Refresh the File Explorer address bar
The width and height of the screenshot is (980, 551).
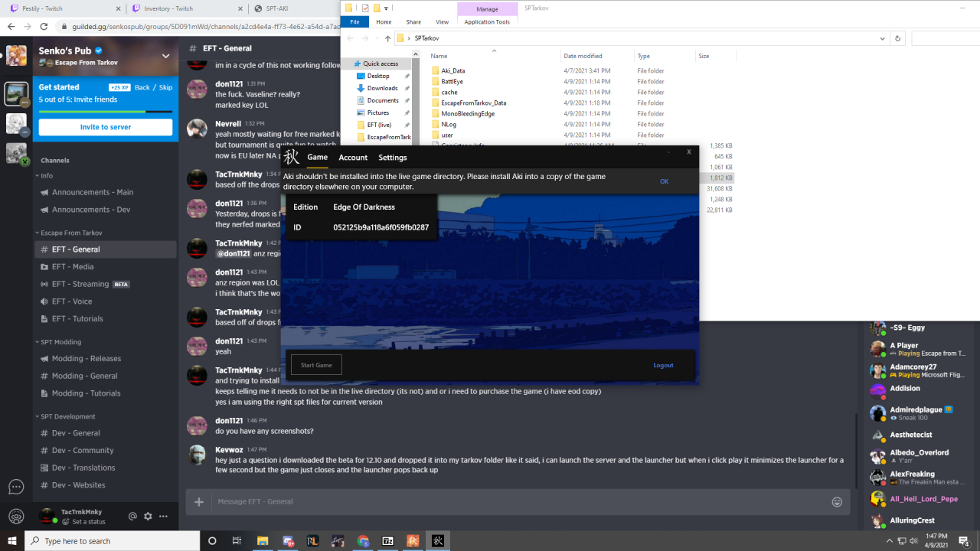897,38
